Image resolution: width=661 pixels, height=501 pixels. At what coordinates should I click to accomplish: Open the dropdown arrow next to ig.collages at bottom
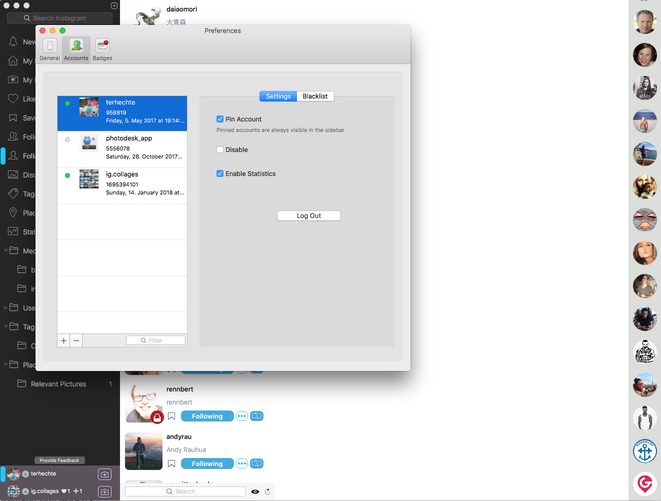coord(25,491)
